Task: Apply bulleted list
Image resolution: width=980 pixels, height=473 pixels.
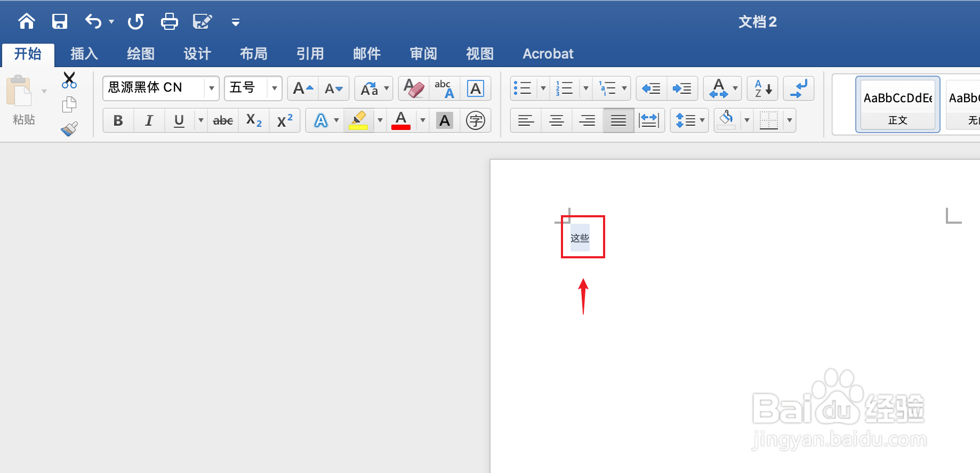Action: pyautogui.click(x=523, y=88)
